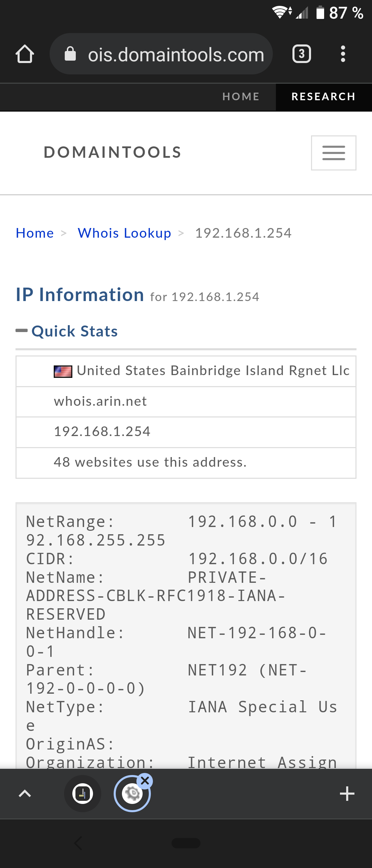Open the DomainTools hamburger navigation menu
The height and width of the screenshot is (868, 372).
click(333, 153)
